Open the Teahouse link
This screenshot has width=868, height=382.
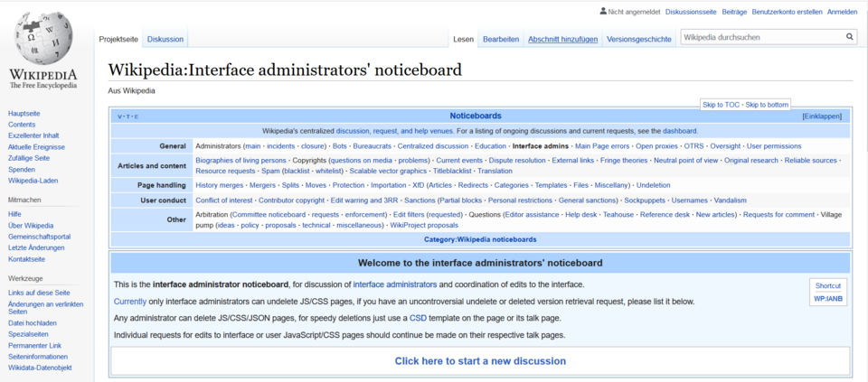coord(618,215)
